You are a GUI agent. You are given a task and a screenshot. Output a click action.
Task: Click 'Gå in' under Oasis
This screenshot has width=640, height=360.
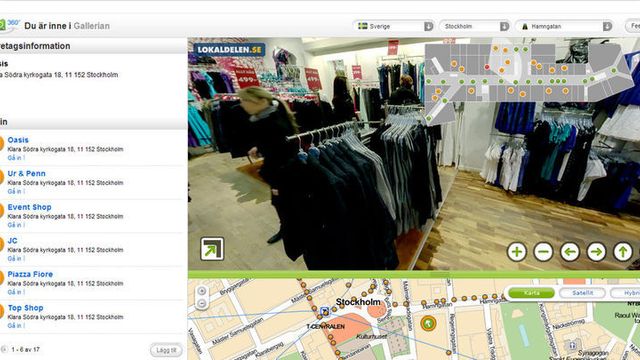click(x=16, y=158)
